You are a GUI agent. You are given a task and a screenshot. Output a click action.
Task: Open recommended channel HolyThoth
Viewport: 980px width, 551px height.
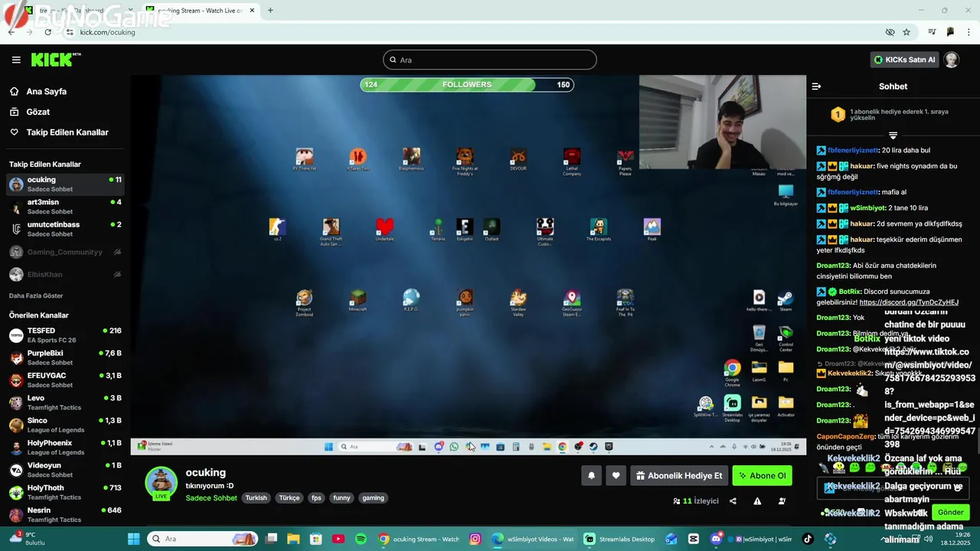(x=65, y=492)
